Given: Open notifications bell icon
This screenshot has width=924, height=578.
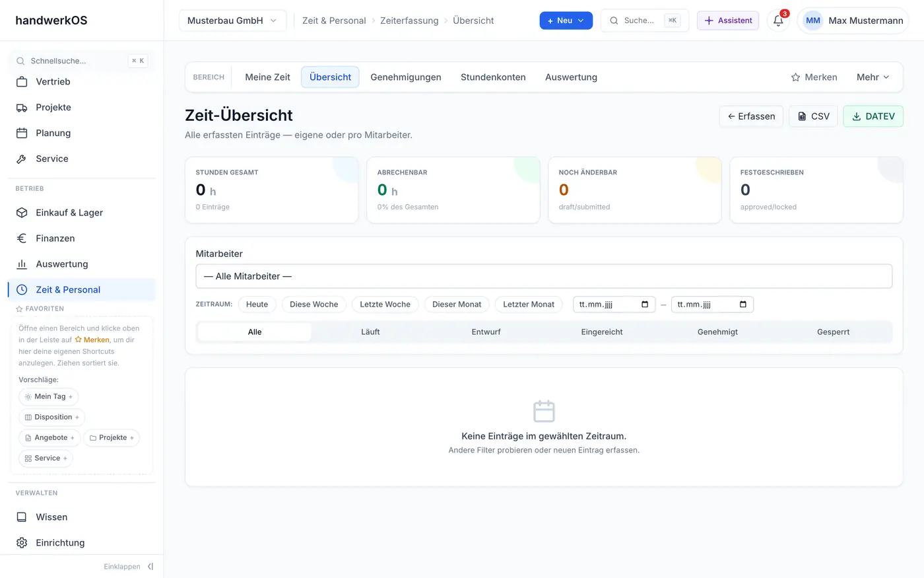Looking at the screenshot, I should coord(778,20).
